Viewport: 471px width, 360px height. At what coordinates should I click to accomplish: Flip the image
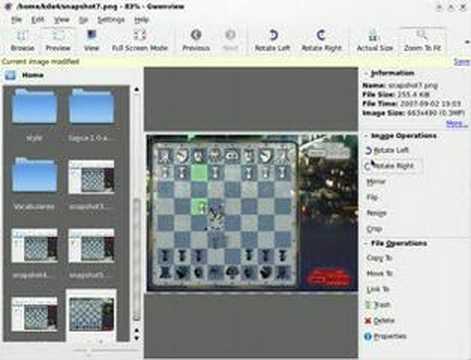372,197
